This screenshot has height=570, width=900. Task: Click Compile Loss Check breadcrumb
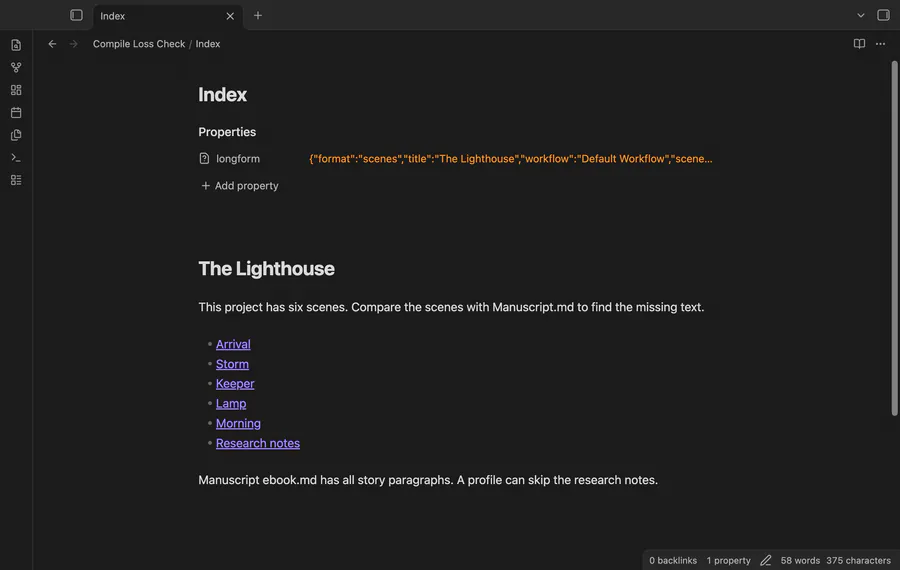coord(139,44)
